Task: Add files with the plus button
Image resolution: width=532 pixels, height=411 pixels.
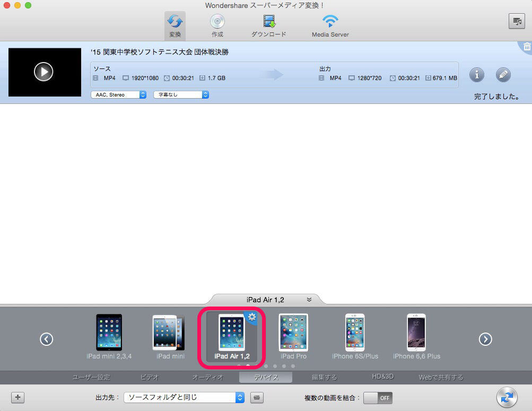Action: (x=18, y=397)
